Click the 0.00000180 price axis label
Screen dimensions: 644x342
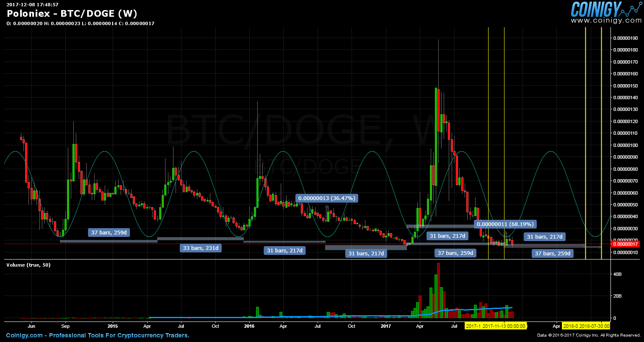coord(625,50)
